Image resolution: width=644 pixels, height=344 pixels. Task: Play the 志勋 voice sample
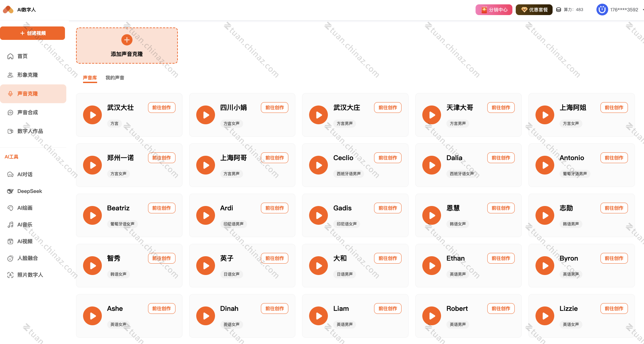tap(545, 215)
